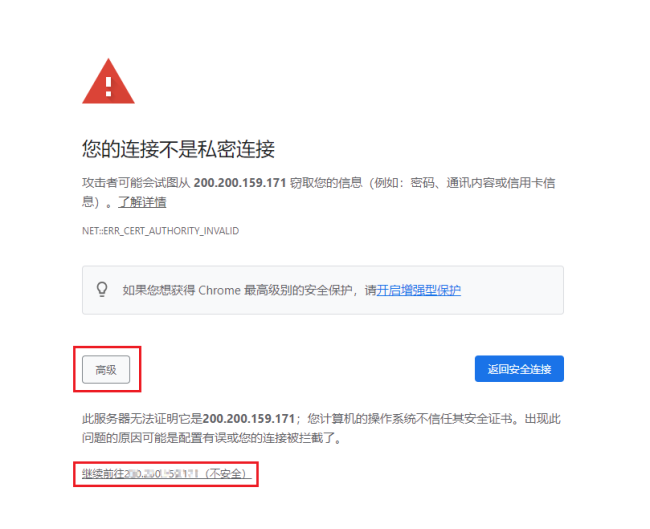Click the NET::ERR_CERT_AUTHORITY_INVALID error code
This screenshot has width=650, height=529.
point(160,231)
